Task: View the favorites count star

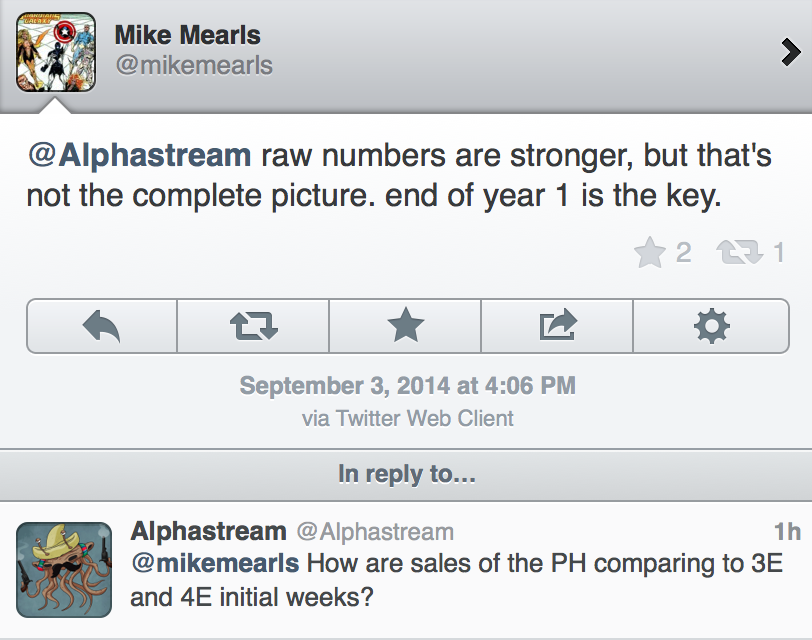Action: 650,253
